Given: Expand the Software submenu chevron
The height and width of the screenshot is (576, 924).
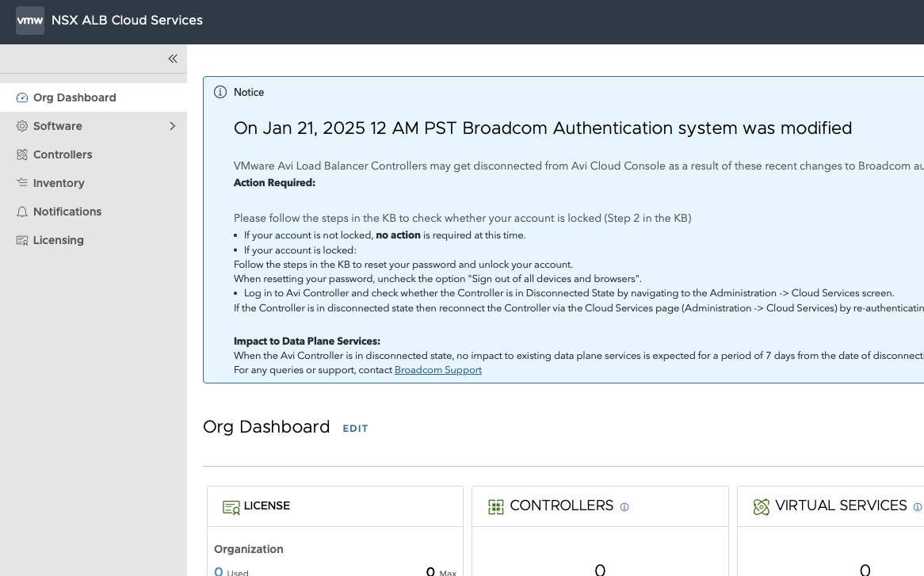Looking at the screenshot, I should coord(173,126).
